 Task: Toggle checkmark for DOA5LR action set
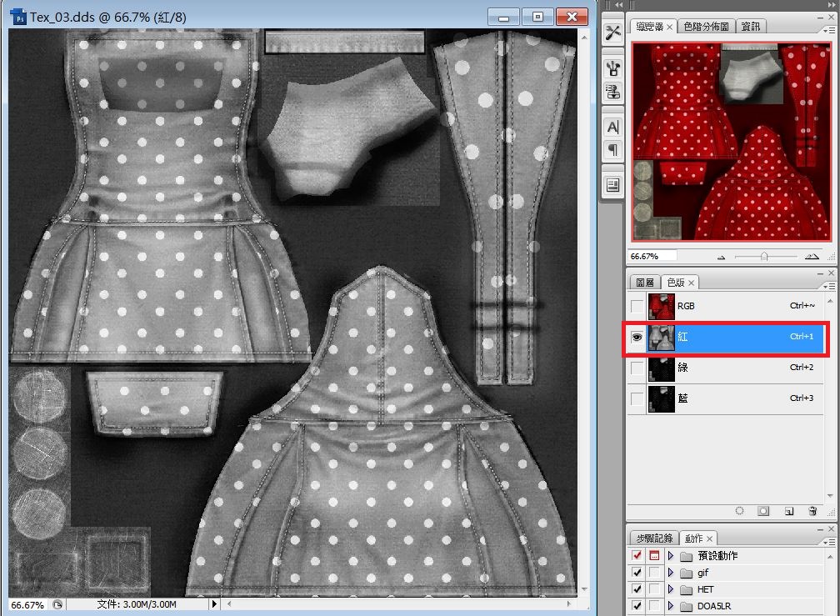click(x=637, y=606)
